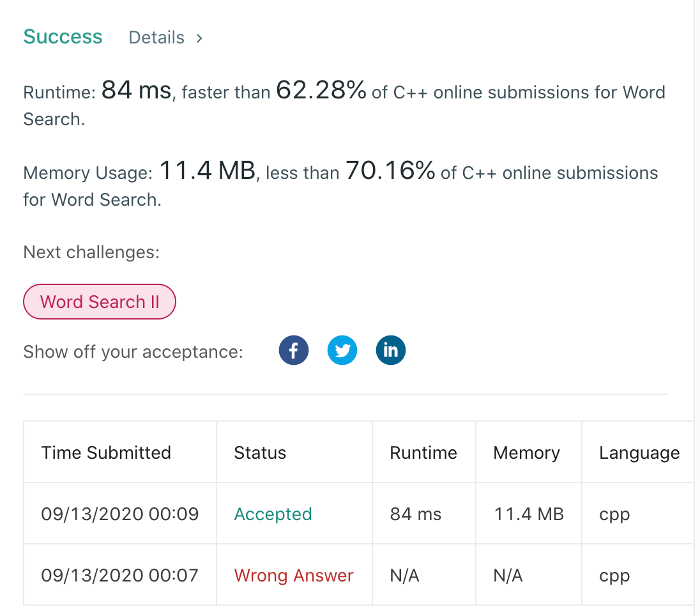Click the 84 ms runtime value
Viewport: 700px width, 616px height.
[415, 514]
